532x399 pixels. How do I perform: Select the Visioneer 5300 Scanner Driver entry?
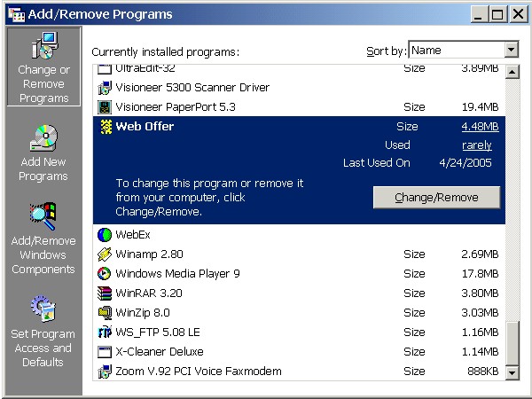pyautogui.click(x=299, y=88)
